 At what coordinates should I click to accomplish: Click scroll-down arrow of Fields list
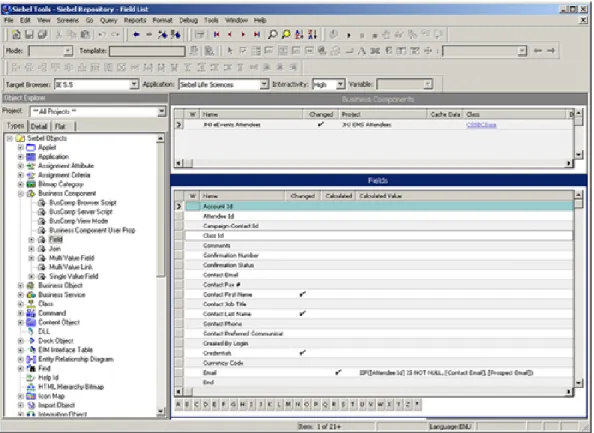coord(578,383)
